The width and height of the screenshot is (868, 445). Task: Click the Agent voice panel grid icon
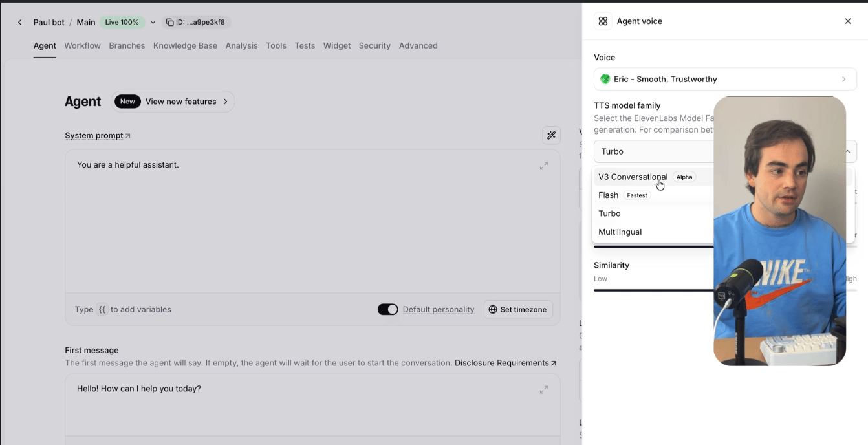pyautogui.click(x=603, y=21)
